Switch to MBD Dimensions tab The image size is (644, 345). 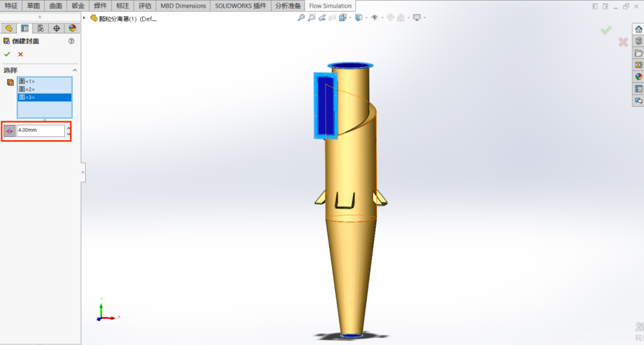click(183, 6)
